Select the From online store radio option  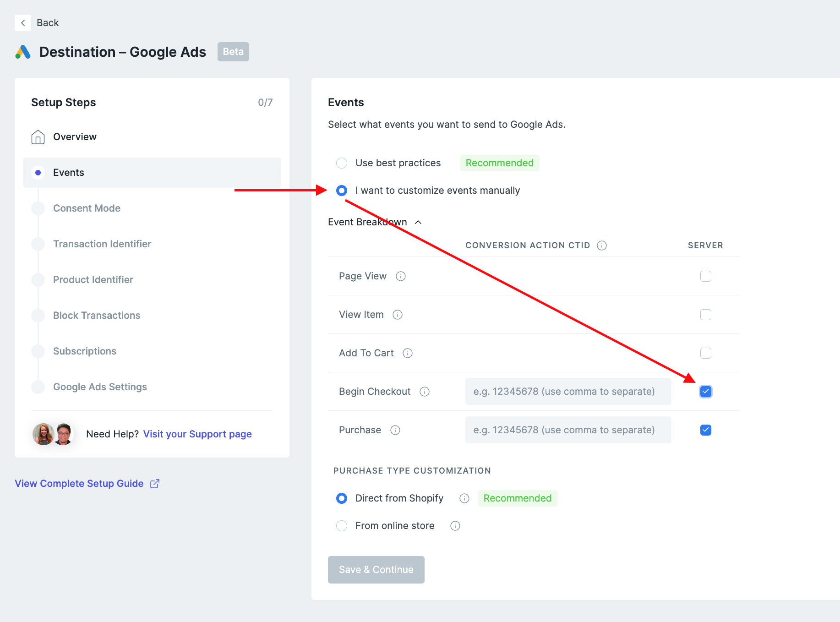pos(342,526)
